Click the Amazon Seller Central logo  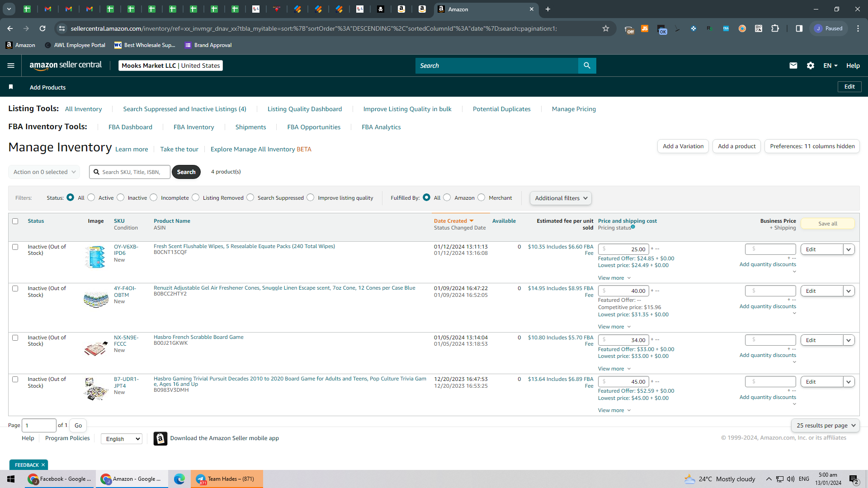[66, 66]
